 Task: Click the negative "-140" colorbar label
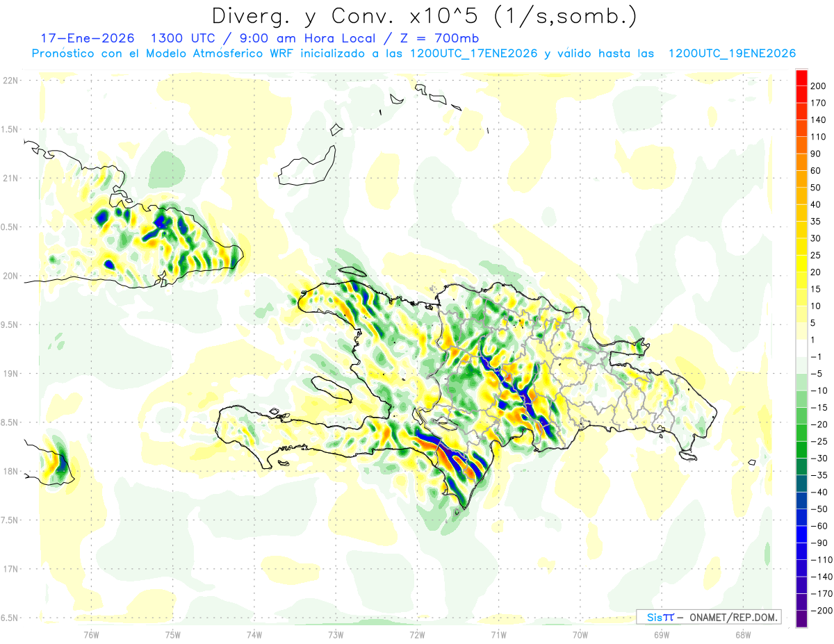820,577
